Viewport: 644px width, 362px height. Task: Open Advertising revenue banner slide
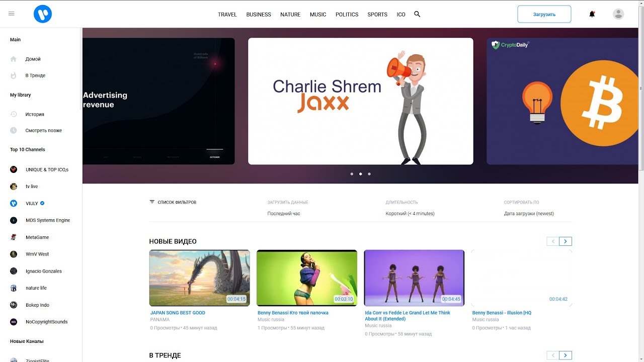coord(158,101)
